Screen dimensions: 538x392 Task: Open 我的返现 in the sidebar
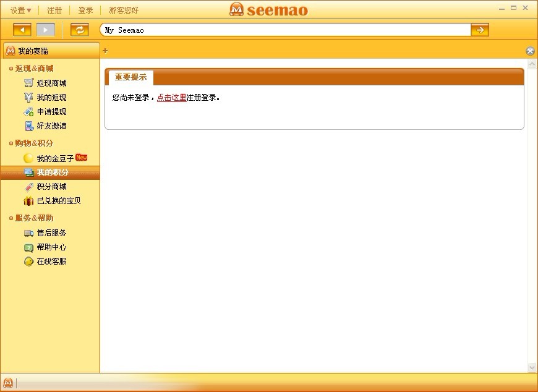click(51, 98)
